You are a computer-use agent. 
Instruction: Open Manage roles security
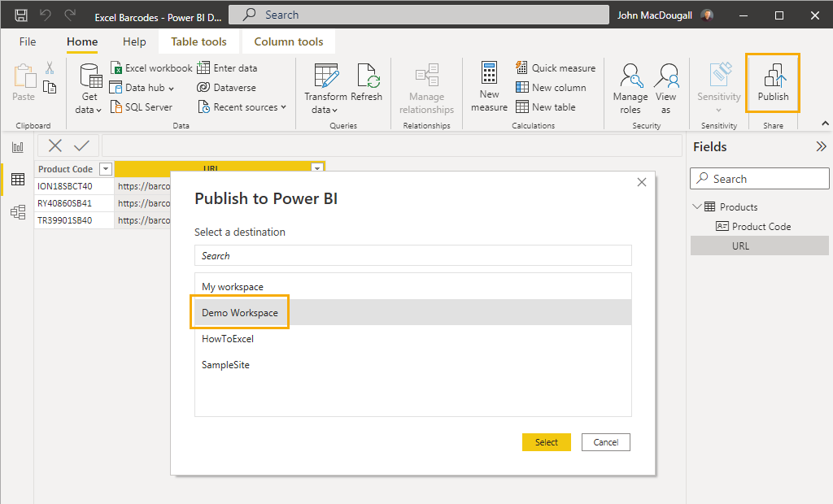(630, 88)
